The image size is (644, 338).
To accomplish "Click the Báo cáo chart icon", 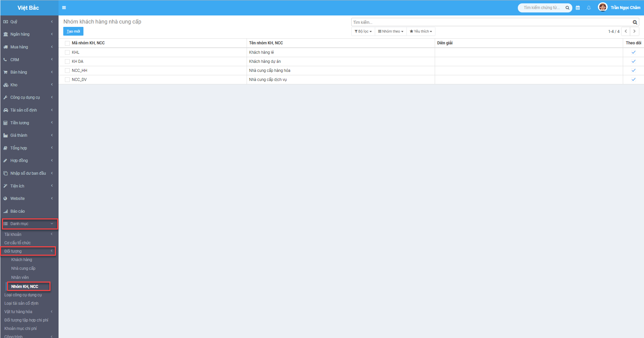I will (x=5, y=211).
